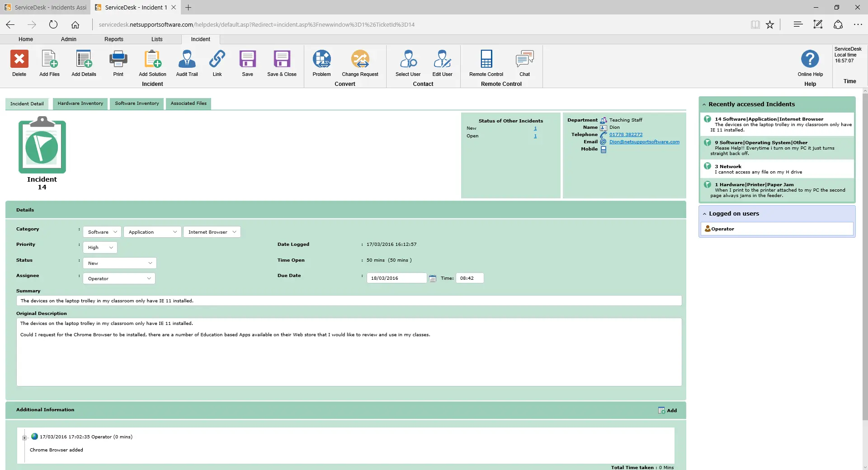This screenshot has width=868, height=470.
Task: Click the Dion email address link
Action: (x=645, y=141)
